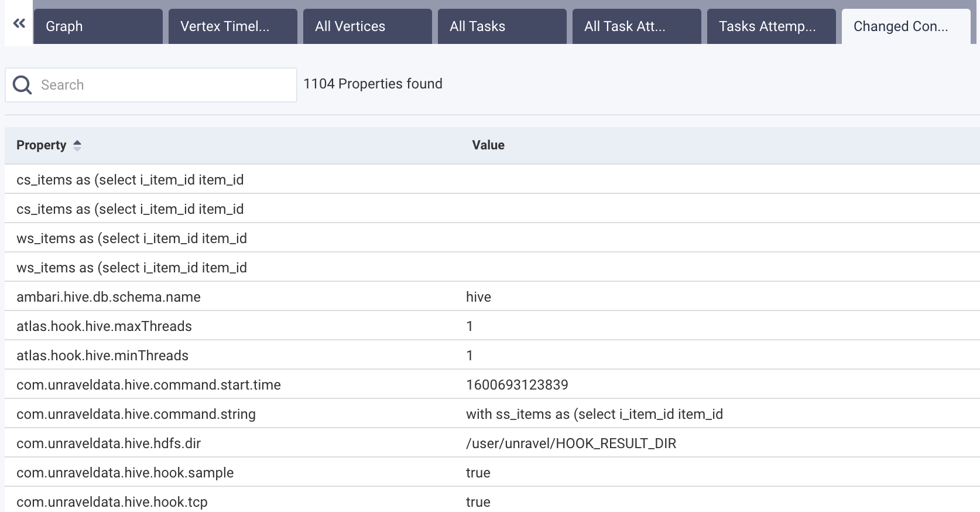Click the true value for hook.sample

click(478, 473)
